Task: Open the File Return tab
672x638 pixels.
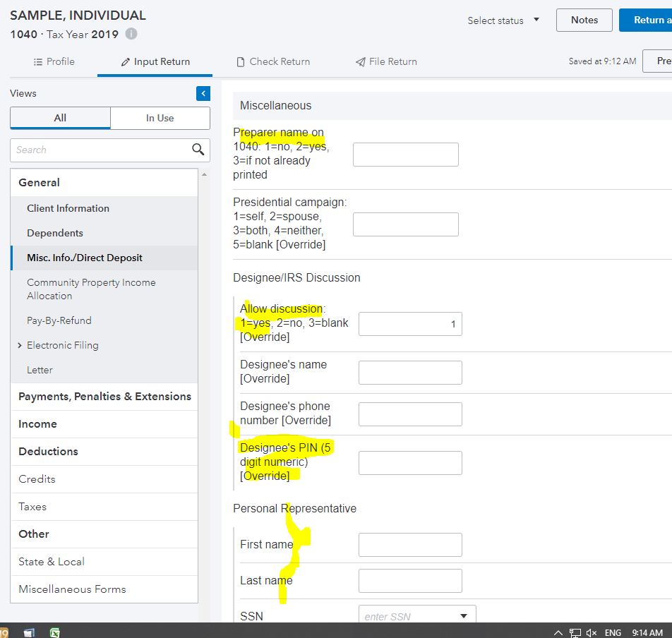Action: [x=386, y=61]
